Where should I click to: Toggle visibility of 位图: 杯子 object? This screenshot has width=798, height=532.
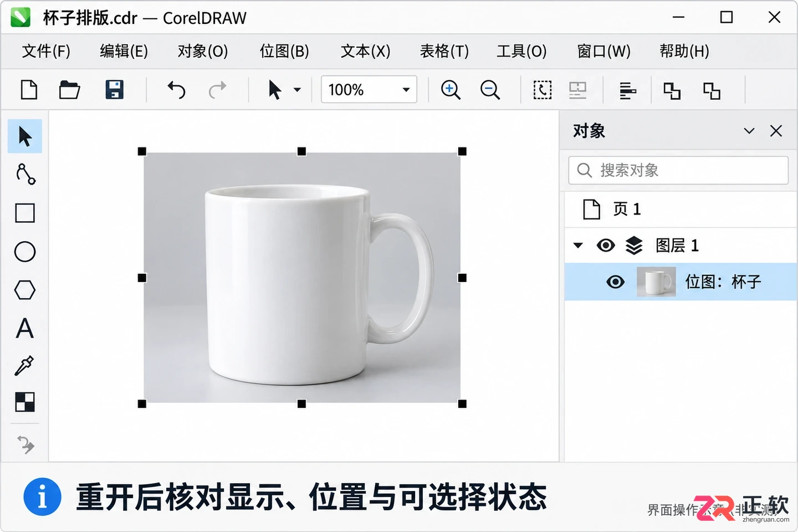pyautogui.click(x=615, y=282)
